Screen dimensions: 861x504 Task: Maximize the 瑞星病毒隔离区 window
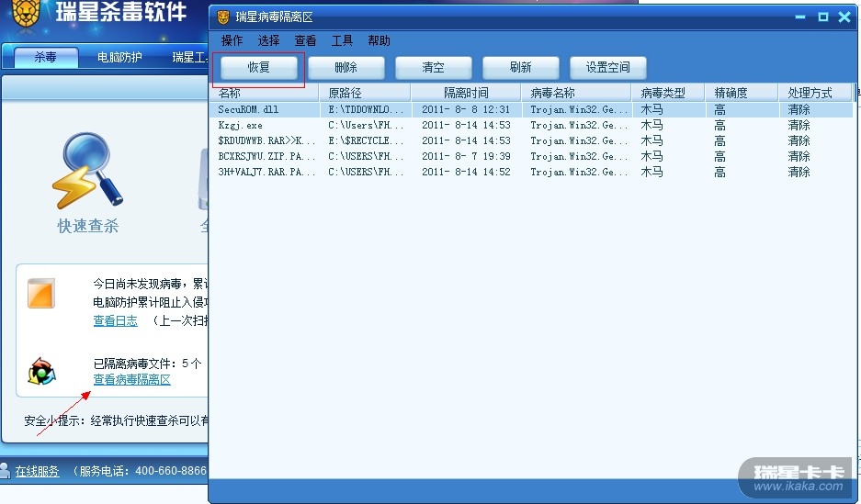pyautogui.click(x=822, y=17)
